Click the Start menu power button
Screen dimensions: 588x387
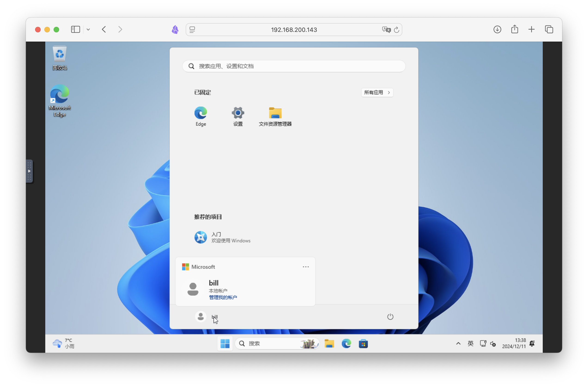click(x=390, y=317)
